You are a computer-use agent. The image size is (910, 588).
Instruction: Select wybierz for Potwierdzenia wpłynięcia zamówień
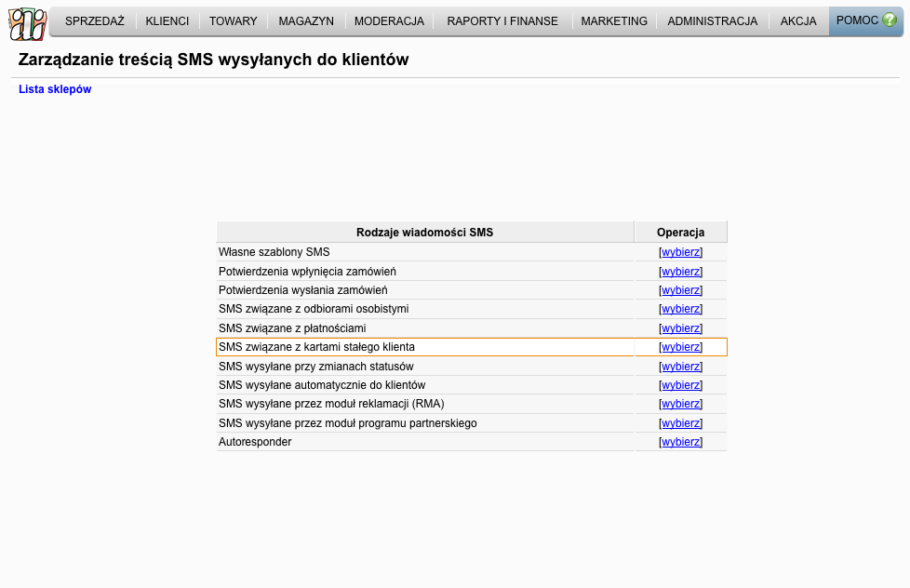(681, 272)
